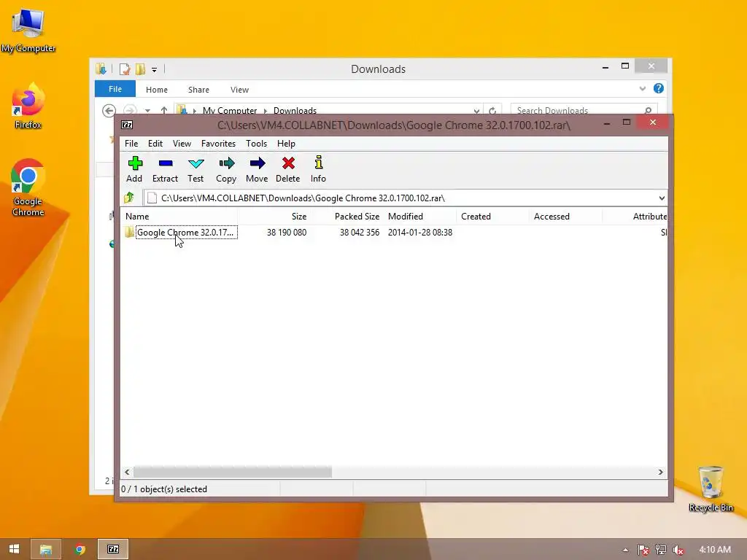The height and width of the screenshot is (560, 747).
Task: Click My Computer breadcrumb in the address bar
Action: click(x=230, y=111)
